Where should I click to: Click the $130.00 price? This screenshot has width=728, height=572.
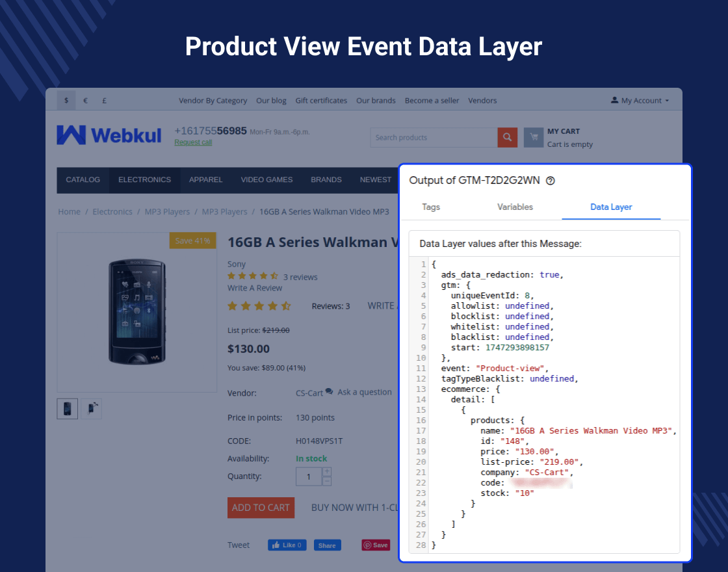[x=248, y=348]
